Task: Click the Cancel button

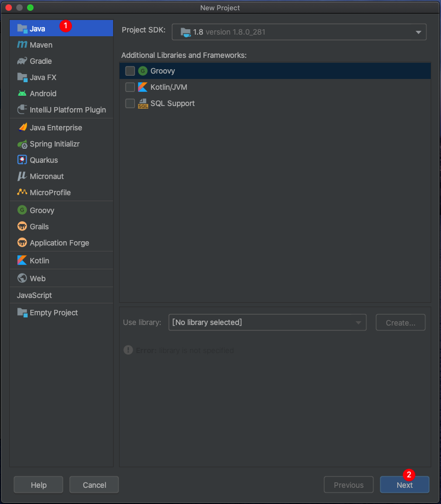Action: coord(94,485)
